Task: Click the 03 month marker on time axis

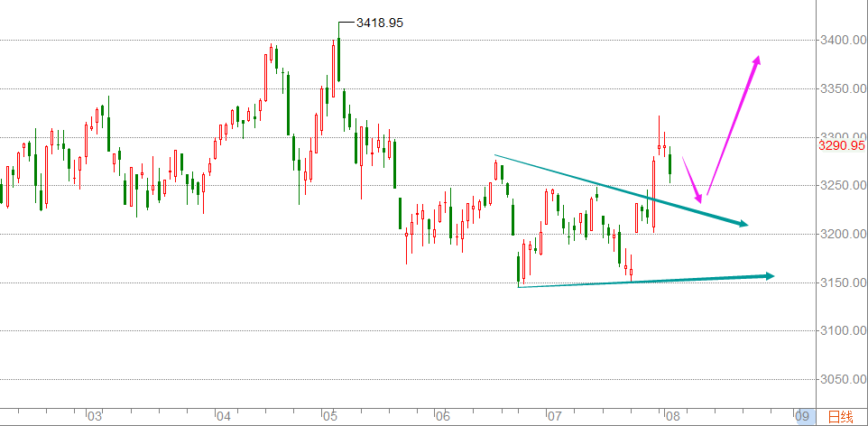Action: (x=94, y=416)
